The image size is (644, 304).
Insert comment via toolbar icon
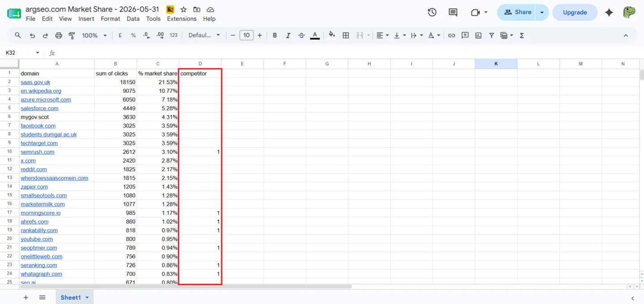pyautogui.click(x=465, y=35)
